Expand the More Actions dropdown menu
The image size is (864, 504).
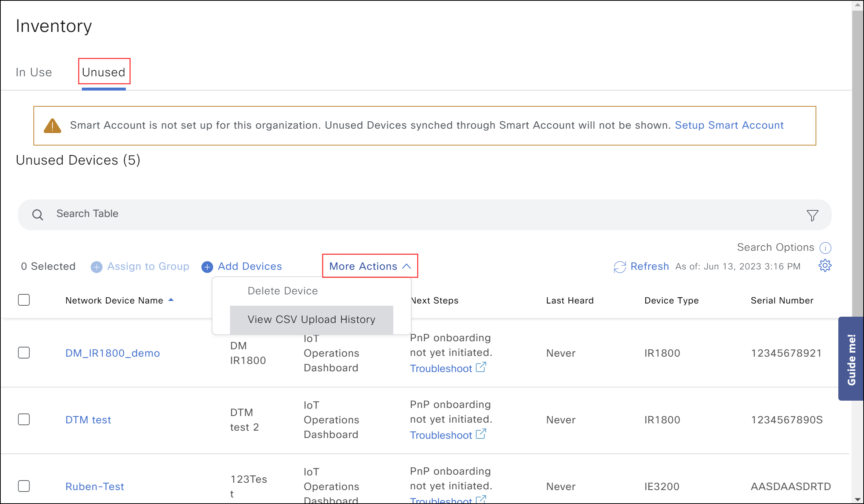click(369, 266)
